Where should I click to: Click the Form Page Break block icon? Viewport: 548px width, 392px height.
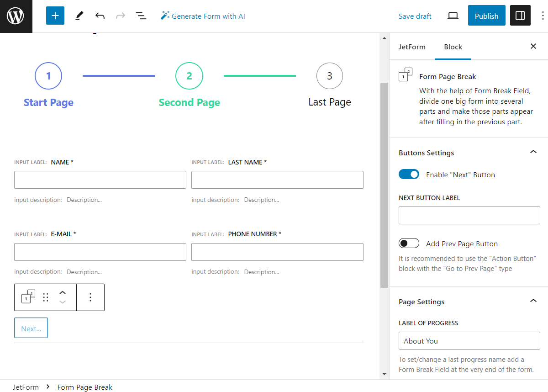point(406,75)
